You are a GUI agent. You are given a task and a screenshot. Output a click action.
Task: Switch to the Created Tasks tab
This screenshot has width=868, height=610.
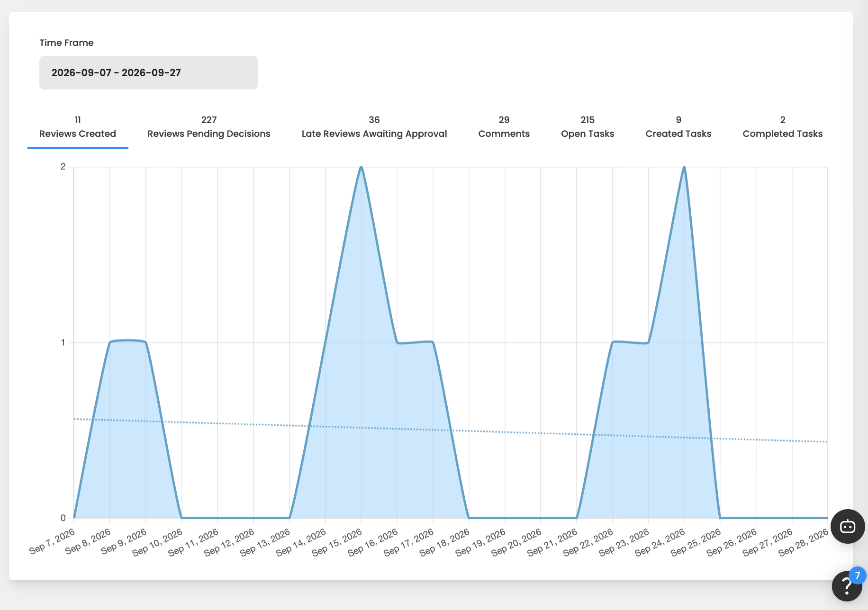point(678,127)
